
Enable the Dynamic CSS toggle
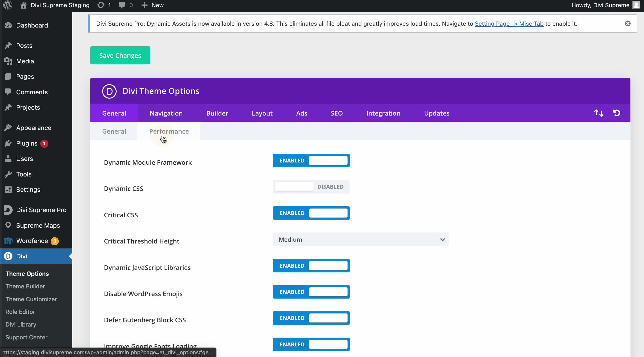point(311,187)
